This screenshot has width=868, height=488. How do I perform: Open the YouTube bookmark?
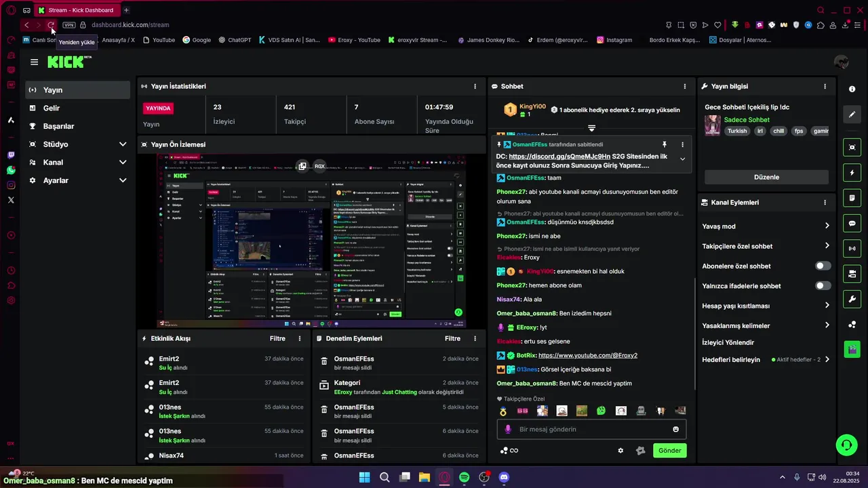click(x=158, y=40)
